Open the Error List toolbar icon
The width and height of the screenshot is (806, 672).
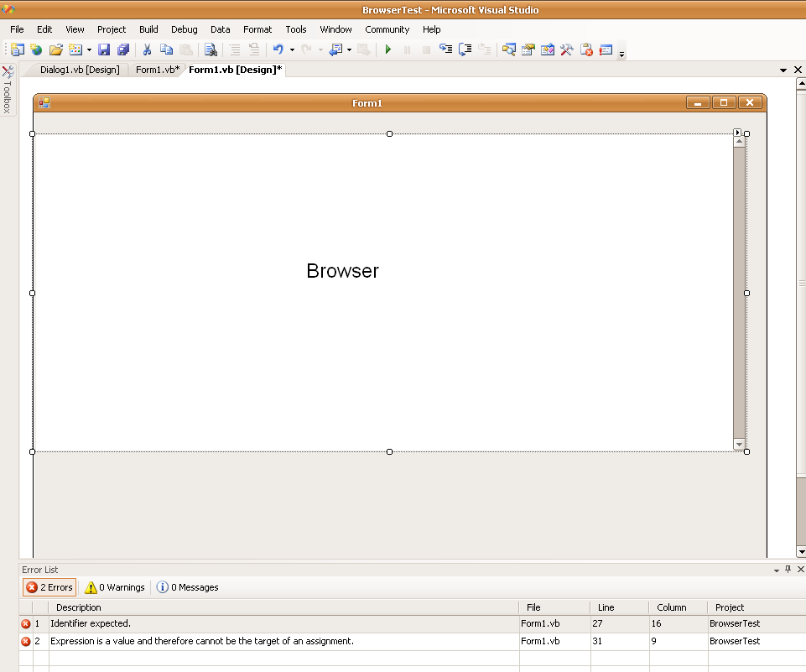[x=586, y=49]
